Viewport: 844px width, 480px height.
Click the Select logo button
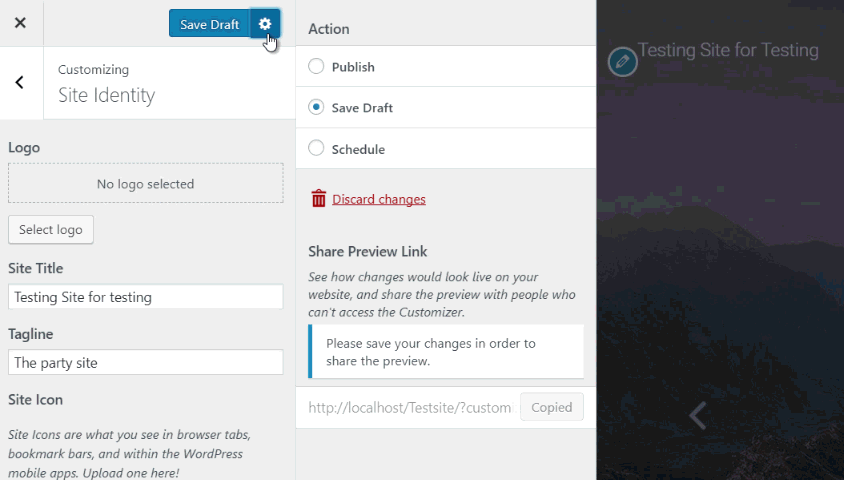(x=51, y=230)
